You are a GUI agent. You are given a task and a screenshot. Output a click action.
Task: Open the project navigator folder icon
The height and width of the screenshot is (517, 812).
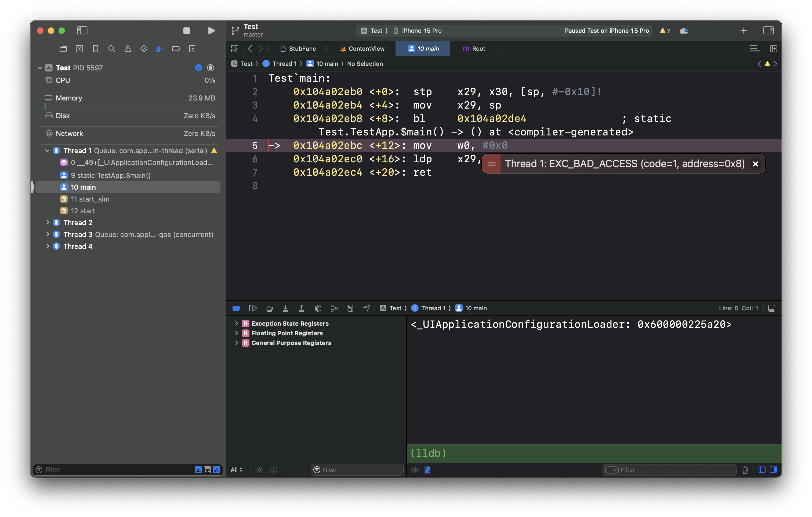[x=63, y=49]
